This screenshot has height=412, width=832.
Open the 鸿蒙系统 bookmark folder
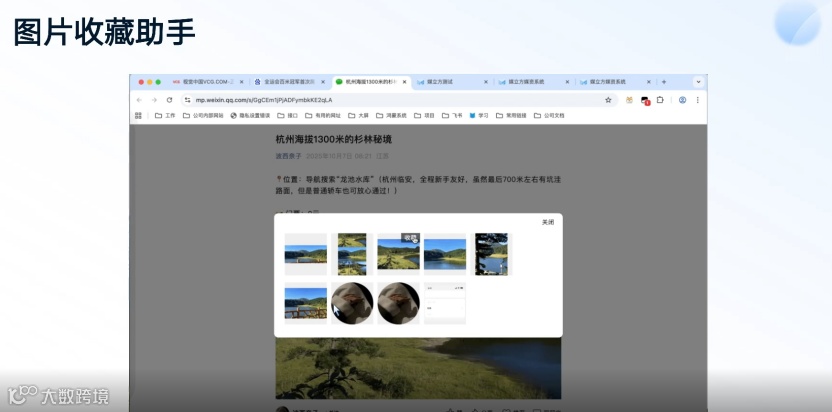[x=392, y=115]
